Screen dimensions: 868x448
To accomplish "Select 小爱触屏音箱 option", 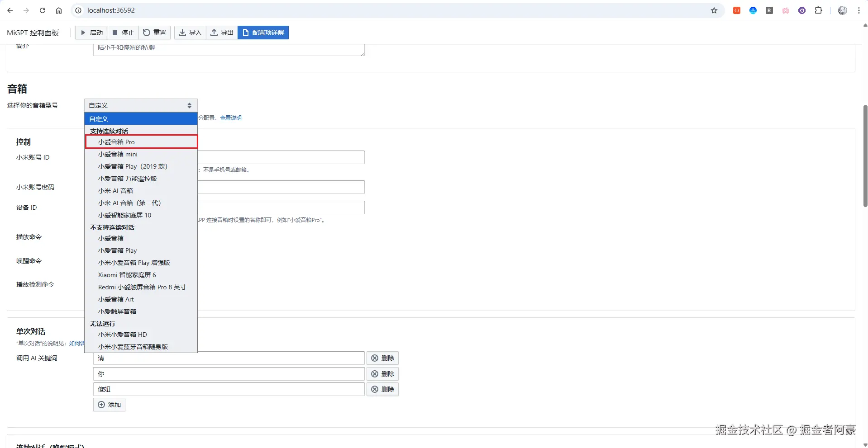I will pos(141,311).
